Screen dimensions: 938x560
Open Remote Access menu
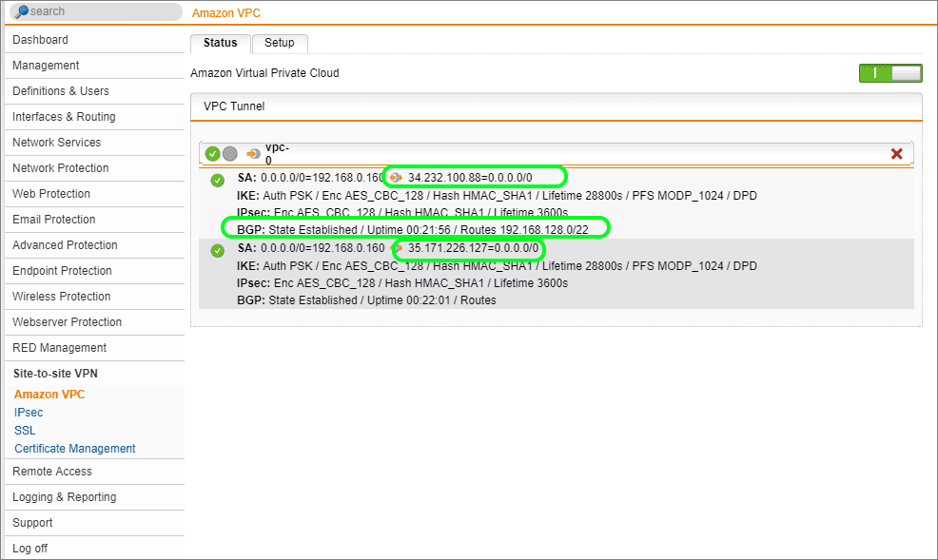click(94, 473)
